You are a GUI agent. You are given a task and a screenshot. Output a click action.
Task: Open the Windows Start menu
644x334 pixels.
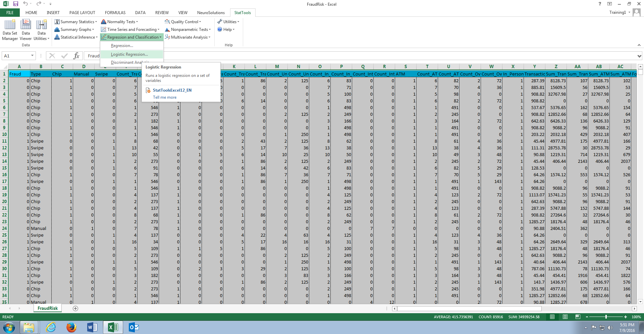pyautogui.click(x=9, y=327)
